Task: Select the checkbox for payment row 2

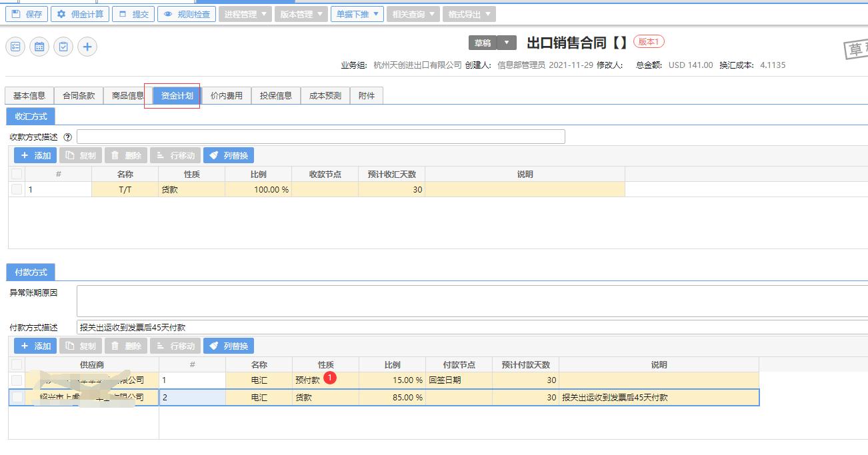Action: 15,397
